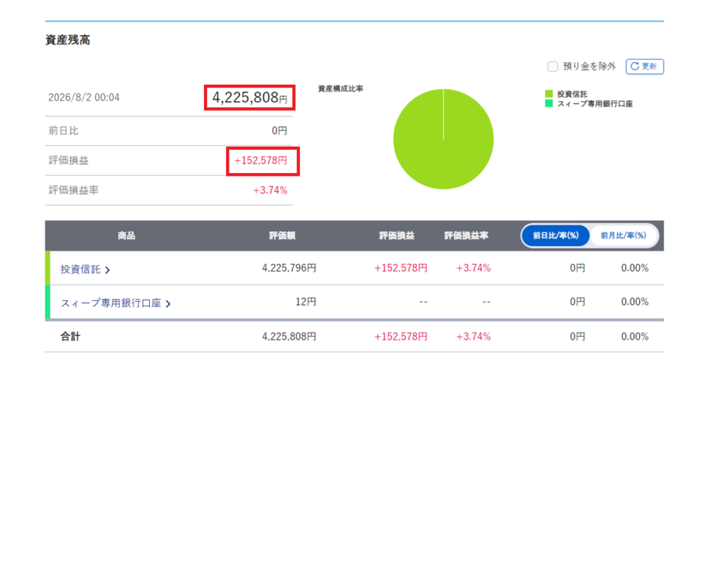723x588 pixels.
Task: Select the 前日比/率(%) toggle
Action: point(555,236)
